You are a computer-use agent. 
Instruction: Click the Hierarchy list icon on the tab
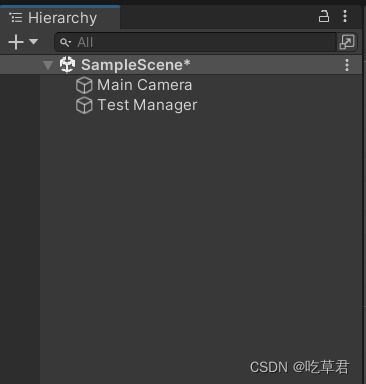click(16, 17)
